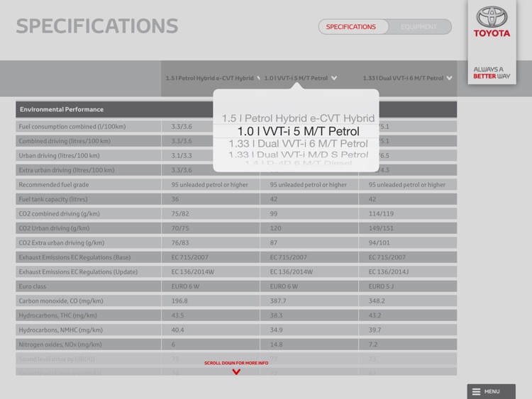
Task: Switch to the Specifications tab
Action: point(351,27)
